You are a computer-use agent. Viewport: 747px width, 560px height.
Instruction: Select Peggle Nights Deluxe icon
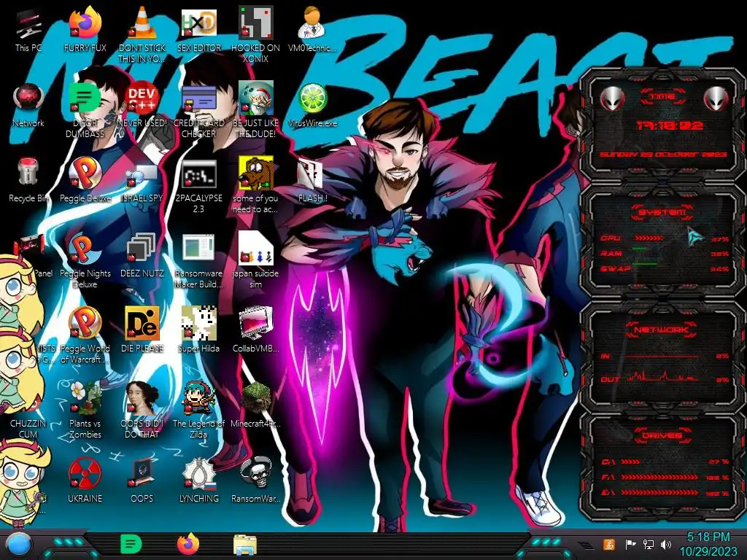point(85,262)
